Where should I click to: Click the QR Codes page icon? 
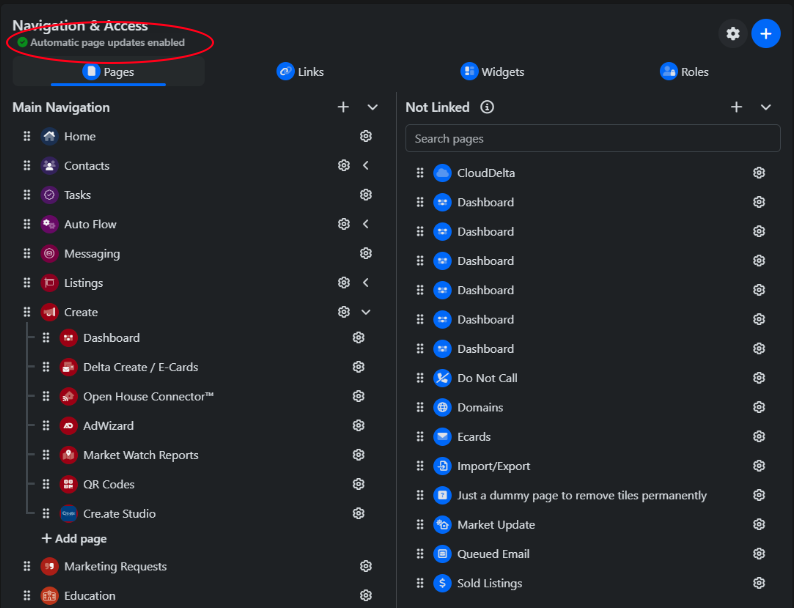coord(68,484)
